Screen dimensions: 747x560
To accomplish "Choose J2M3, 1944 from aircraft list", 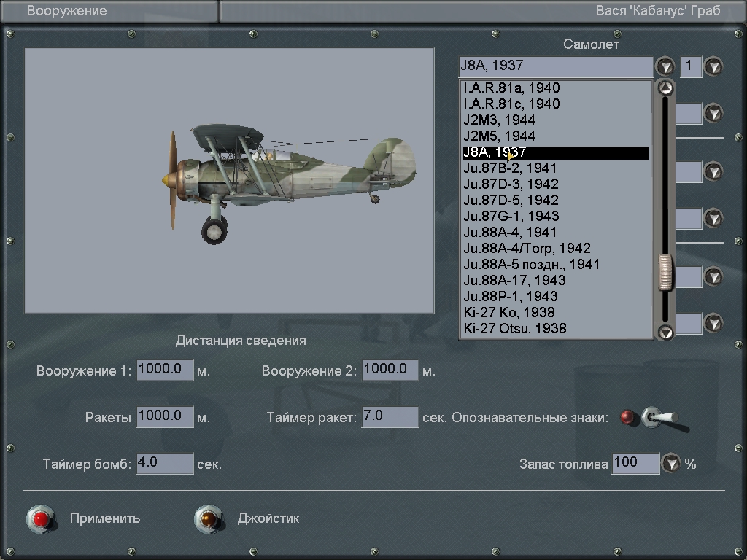I will [556, 120].
